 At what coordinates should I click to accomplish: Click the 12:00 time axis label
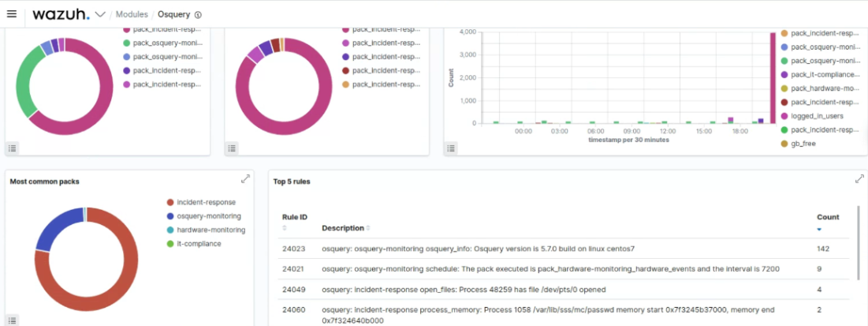tap(669, 131)
